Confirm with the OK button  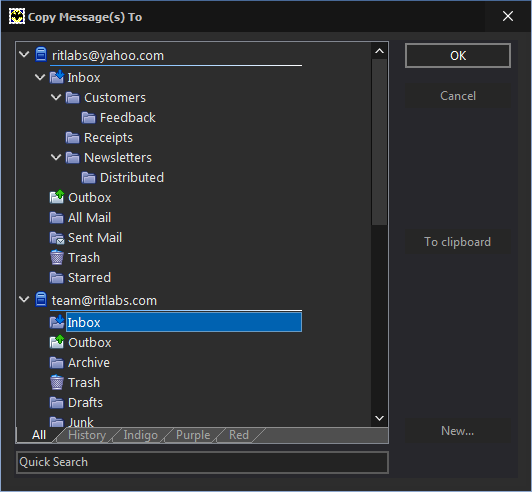click(458, 56)
